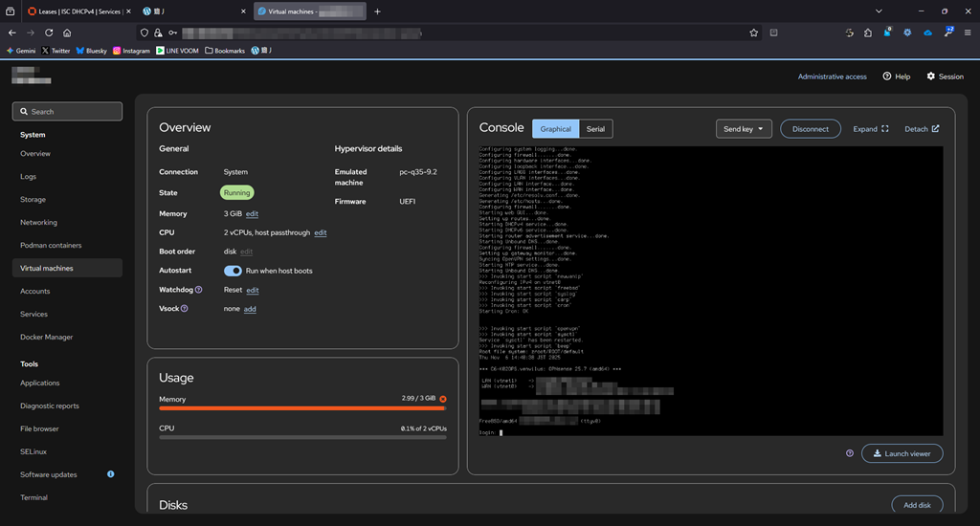Click the Disconnect console button
Image resolution: width=980 pixels, height=526 pixels.
(810, 129)
